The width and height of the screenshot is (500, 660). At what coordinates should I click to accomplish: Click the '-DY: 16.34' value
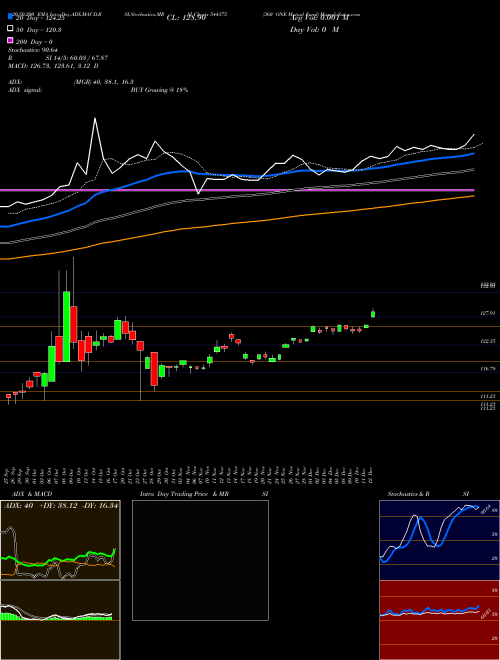(x=101, y=506)
